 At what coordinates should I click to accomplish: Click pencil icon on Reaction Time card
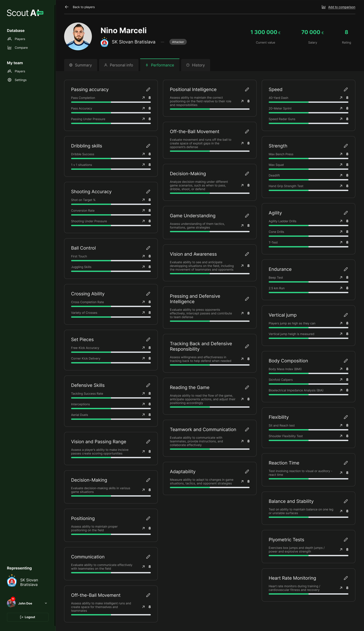pyautogui.click(x=346, y=463)
